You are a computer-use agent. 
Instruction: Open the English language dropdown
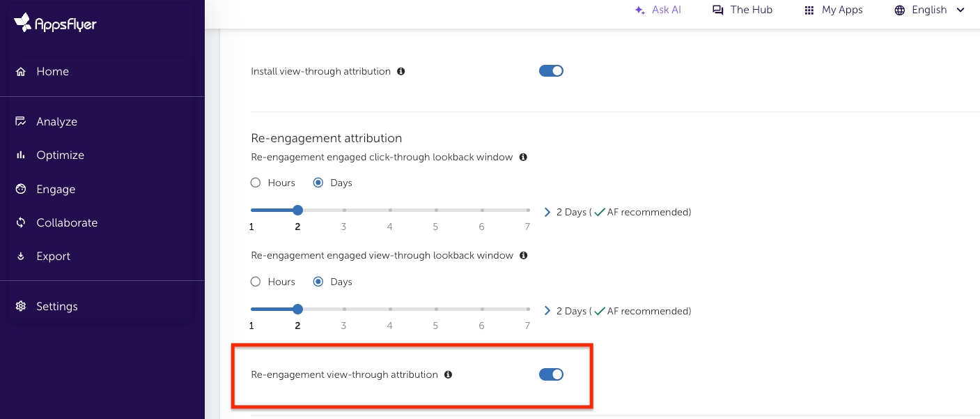click(929, 10)
